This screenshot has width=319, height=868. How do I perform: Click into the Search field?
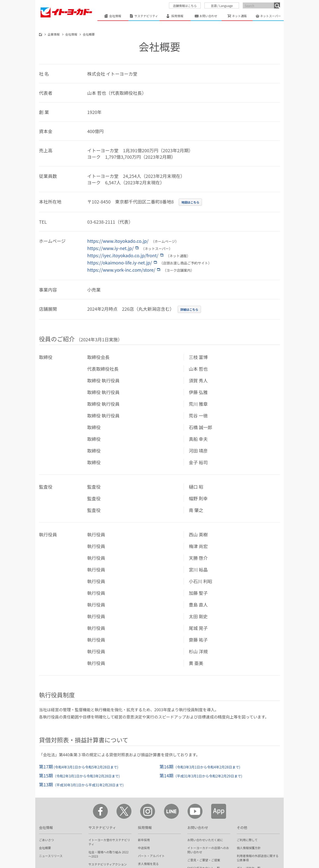pyautogui.click(x=258, y=5)
